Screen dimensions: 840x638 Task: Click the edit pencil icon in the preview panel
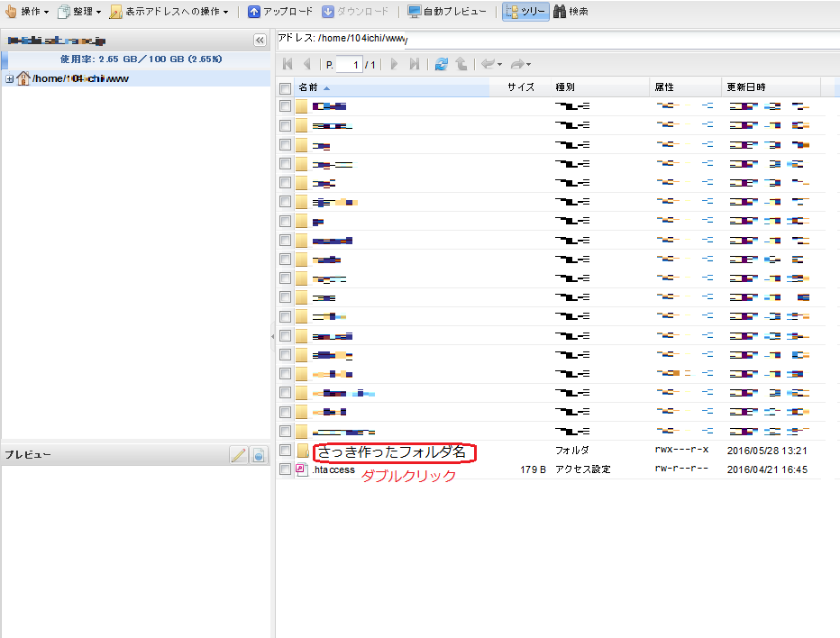pyautogui.click(x=239, y=455)
